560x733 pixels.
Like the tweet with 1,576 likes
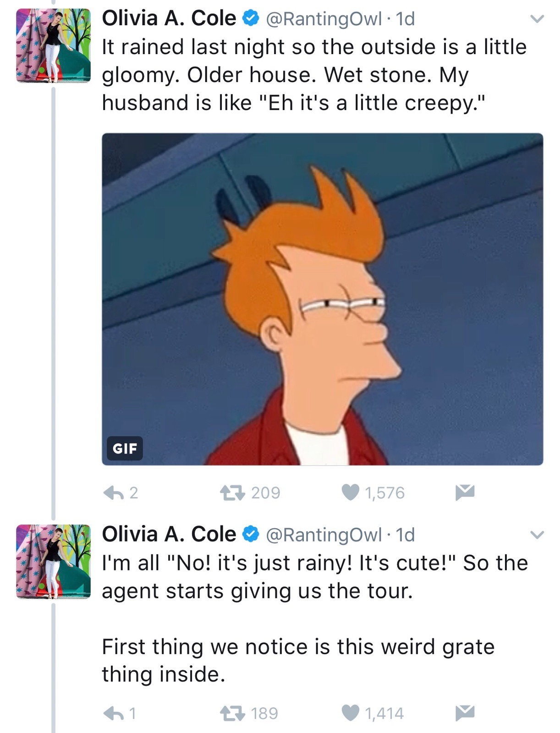351,492
